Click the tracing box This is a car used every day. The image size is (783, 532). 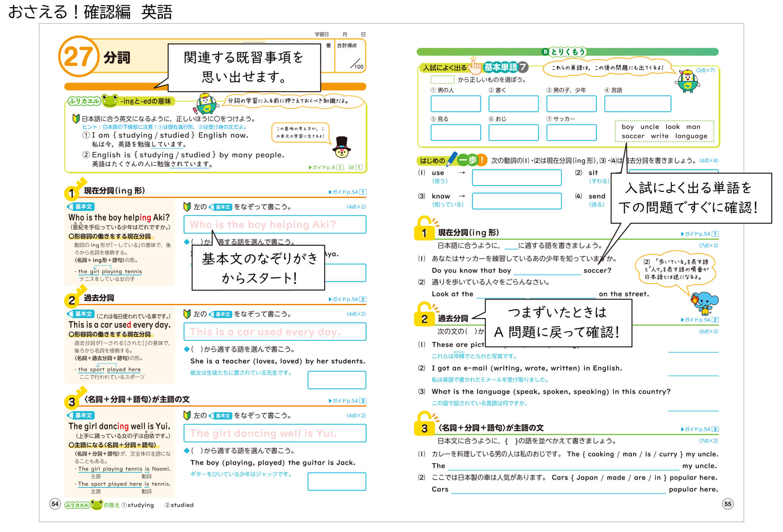coord(275,332)
